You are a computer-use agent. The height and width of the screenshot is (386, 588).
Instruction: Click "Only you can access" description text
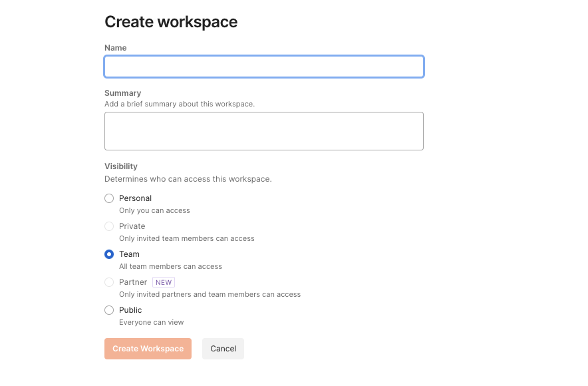[x=154, y=210]
